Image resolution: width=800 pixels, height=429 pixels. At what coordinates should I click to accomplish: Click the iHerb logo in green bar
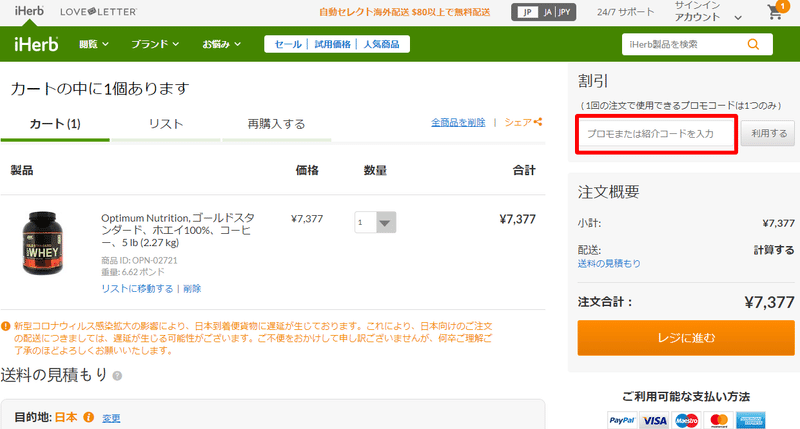pyautogui.click(x=36, y=44)
